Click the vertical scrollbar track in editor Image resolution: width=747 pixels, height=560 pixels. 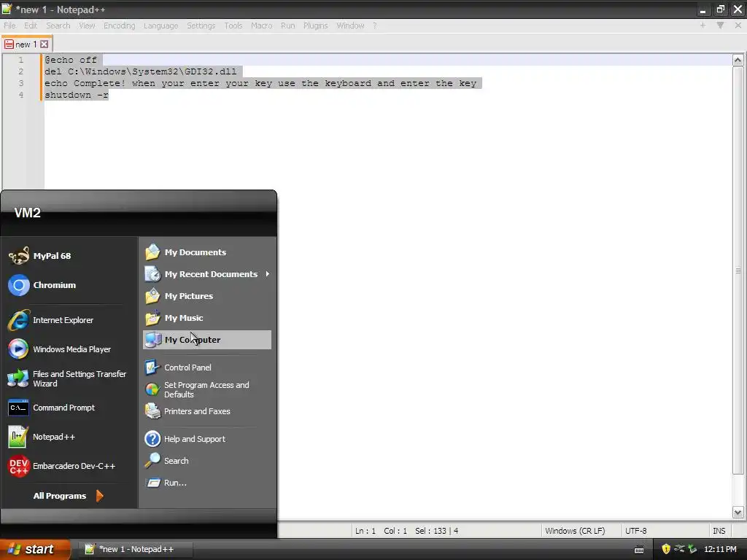coord(738,491)
